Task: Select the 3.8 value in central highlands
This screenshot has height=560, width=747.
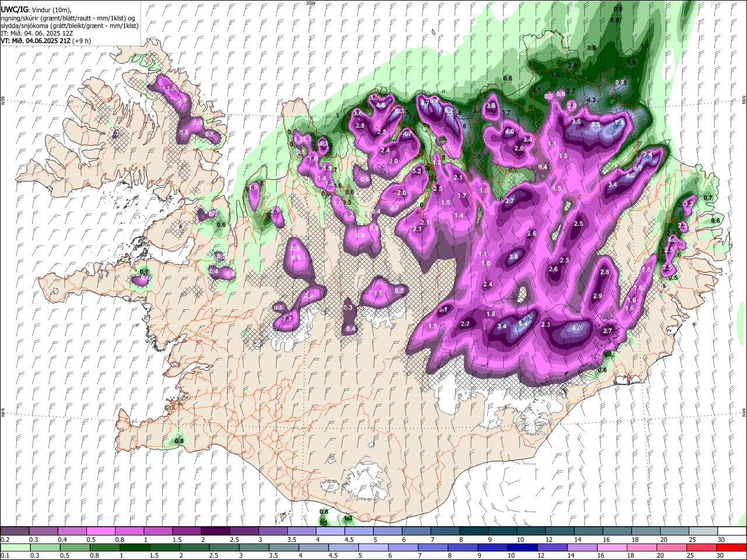Action: click(x=514, y=257)
